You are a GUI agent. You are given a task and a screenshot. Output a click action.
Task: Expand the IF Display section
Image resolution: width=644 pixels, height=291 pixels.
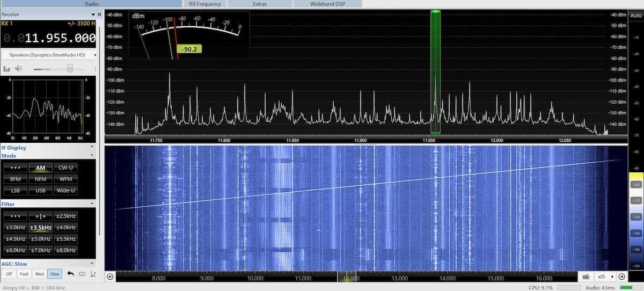click(92, 147)
